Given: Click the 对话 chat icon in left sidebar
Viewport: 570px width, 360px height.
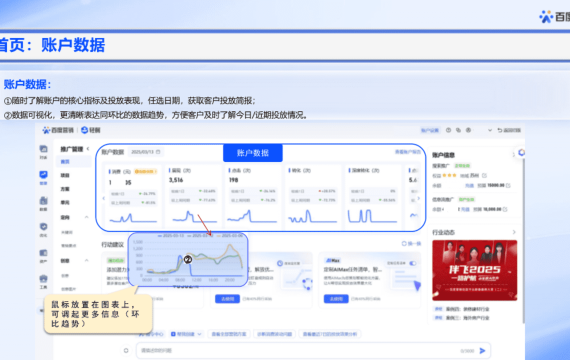Looking at the screenshot, I should pos(43,149).
